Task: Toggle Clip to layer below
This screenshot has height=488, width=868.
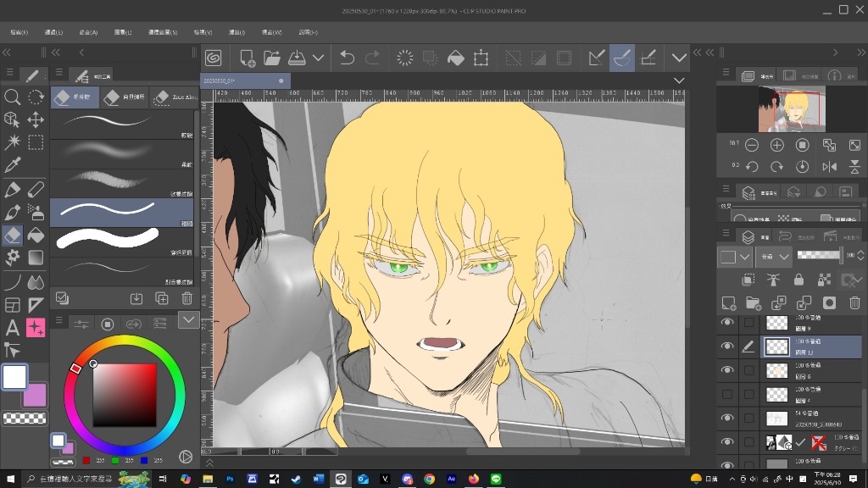Action: [x=748, y=280]
